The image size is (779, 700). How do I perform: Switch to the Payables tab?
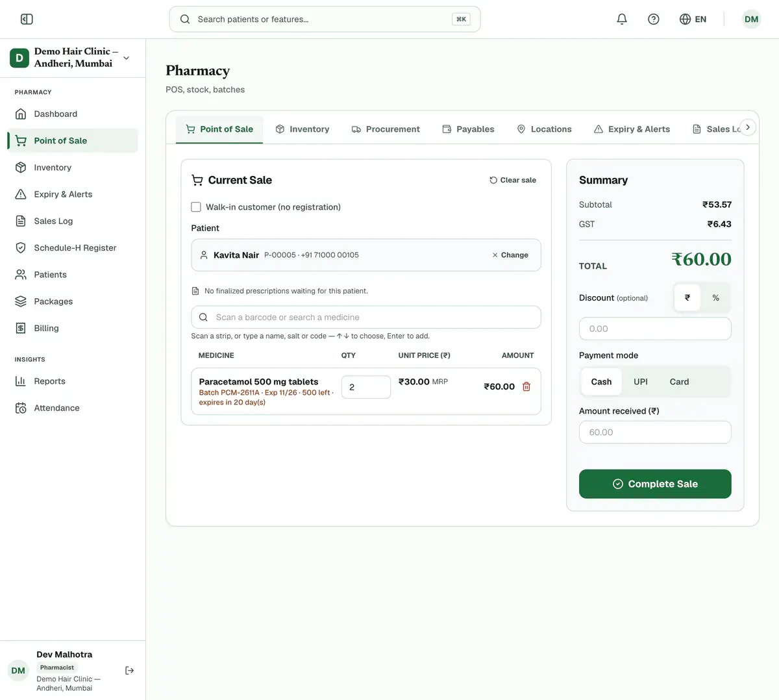(x=468, y=129)
